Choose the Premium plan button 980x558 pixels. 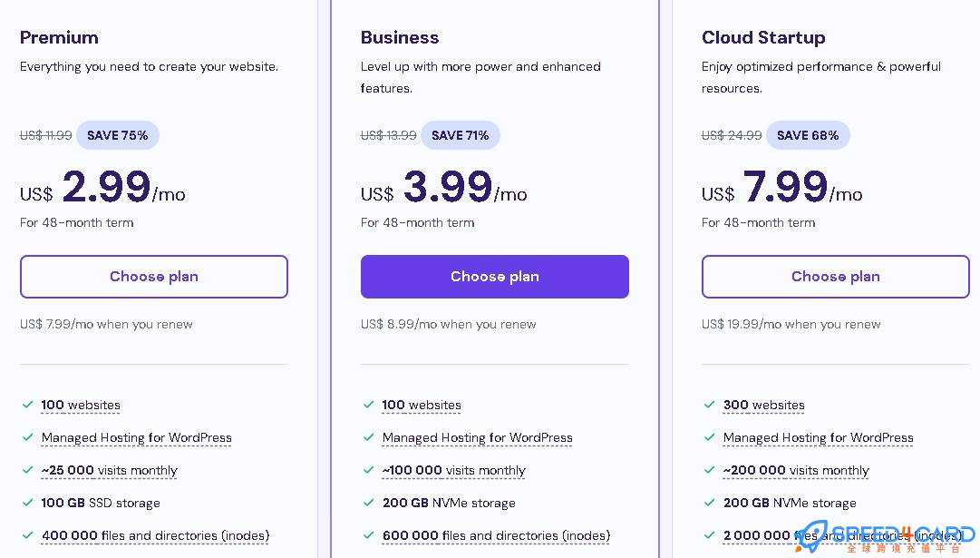point(154,277)
